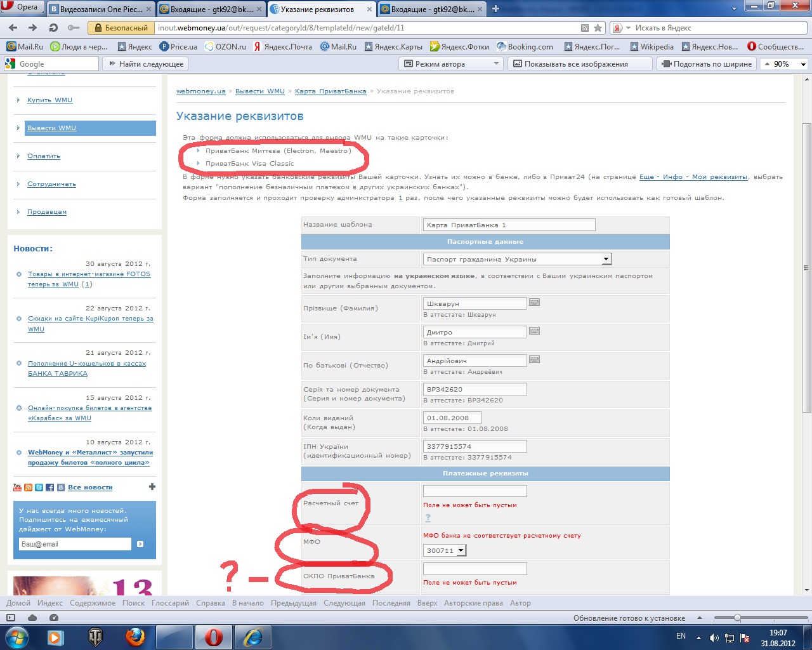812x650 pixels.
Task: Open the VKontakte icon under news
Action: [x=61, y=487]
